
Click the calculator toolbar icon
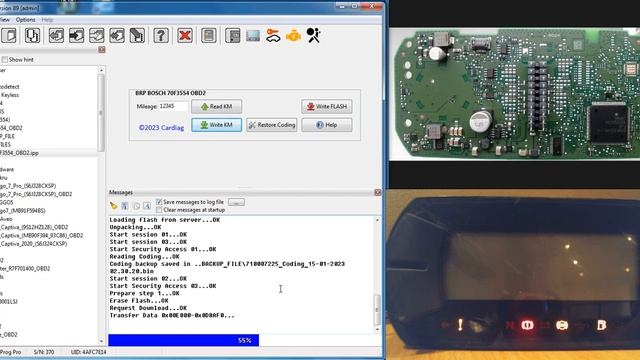coord(209,36)
